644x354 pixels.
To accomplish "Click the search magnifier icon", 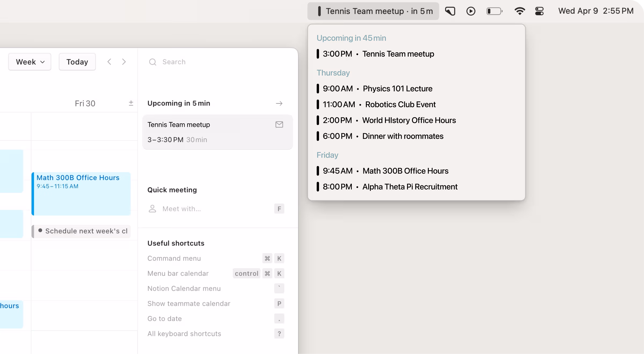I will point(153,62).
